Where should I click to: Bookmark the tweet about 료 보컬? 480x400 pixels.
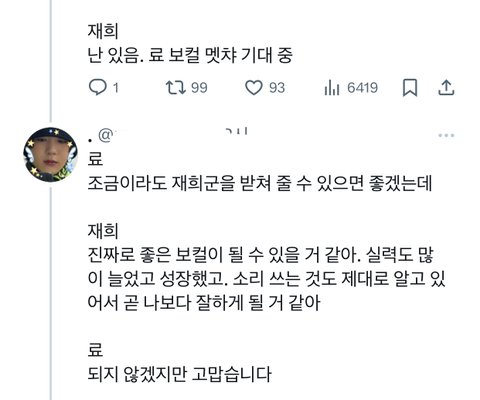pos(410,88)
